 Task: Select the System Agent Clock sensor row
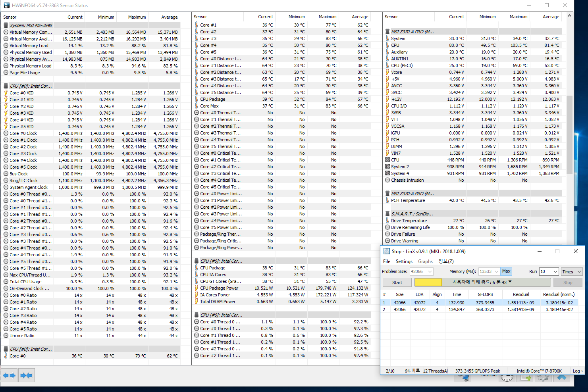click(x=91, y=187)
